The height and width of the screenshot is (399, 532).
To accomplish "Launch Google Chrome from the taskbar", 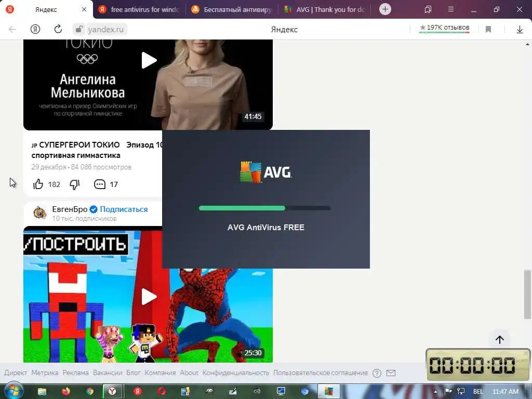I will (x=89, y=392).
